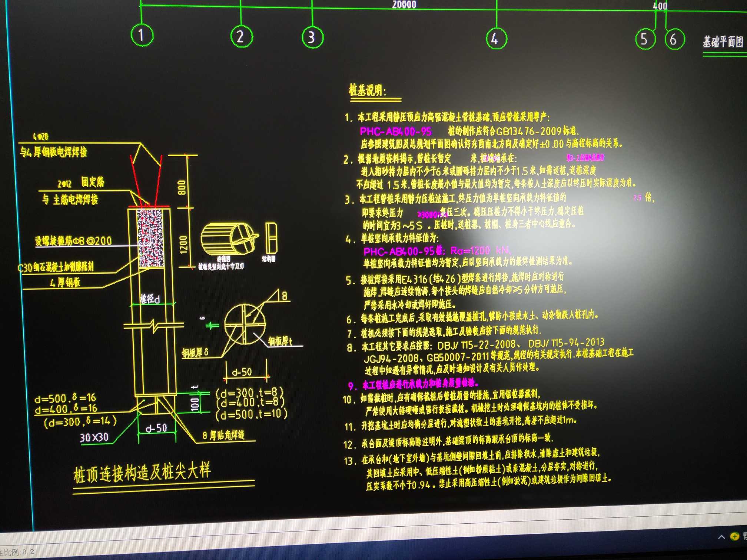Click the 'C30细石混凝土加微膨胀剂' label

point(56,267)
